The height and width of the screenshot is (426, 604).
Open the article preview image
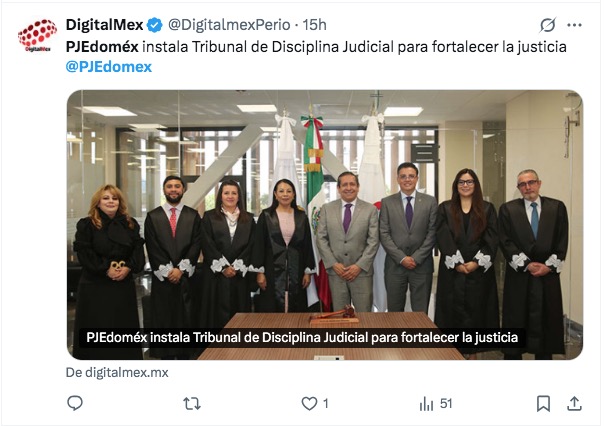325,225
